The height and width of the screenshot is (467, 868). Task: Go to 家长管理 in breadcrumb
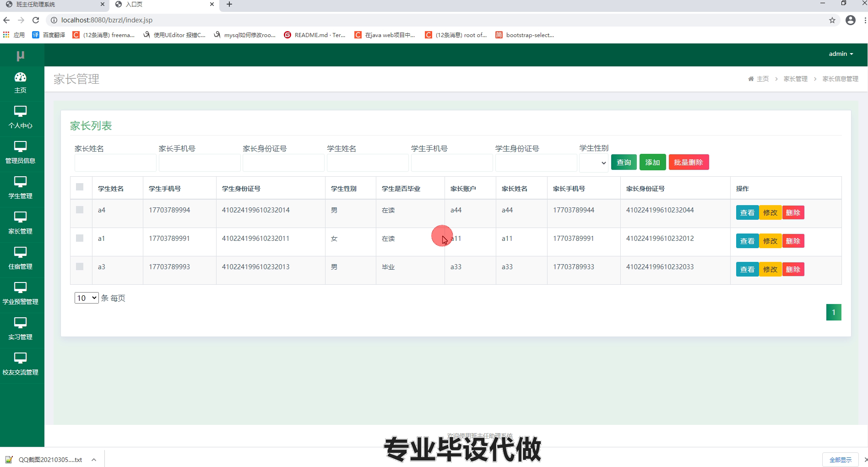796,79
